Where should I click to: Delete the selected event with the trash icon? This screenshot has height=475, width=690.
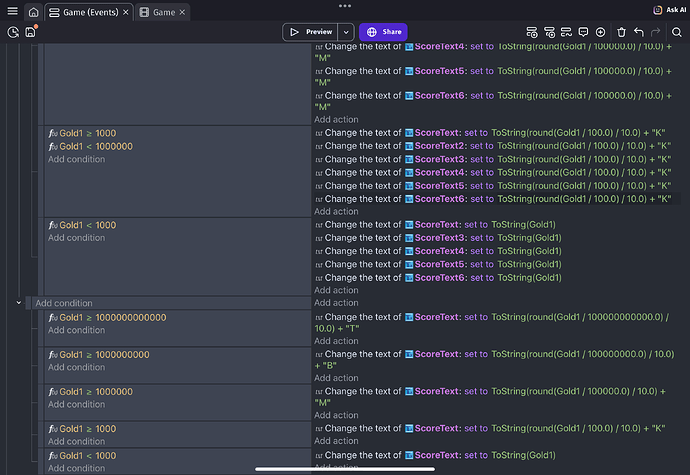pyautogui.click(x=621, y=32)
